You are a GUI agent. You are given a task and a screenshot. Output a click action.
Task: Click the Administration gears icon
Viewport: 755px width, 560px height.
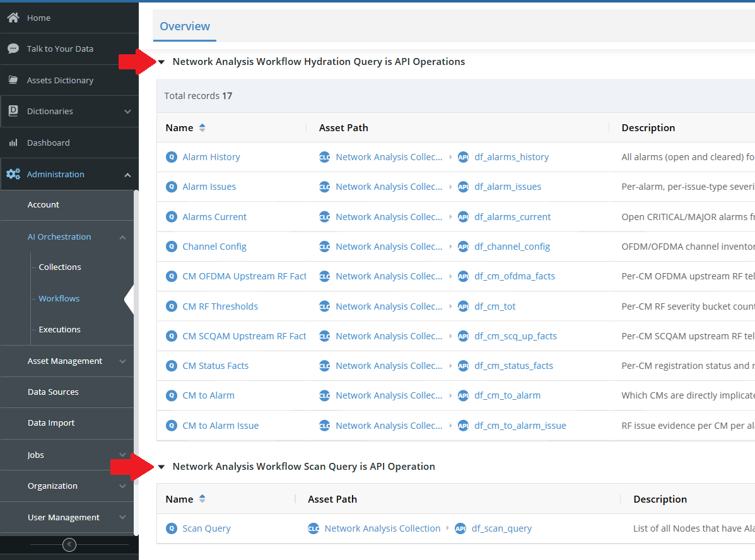point(13,174)
